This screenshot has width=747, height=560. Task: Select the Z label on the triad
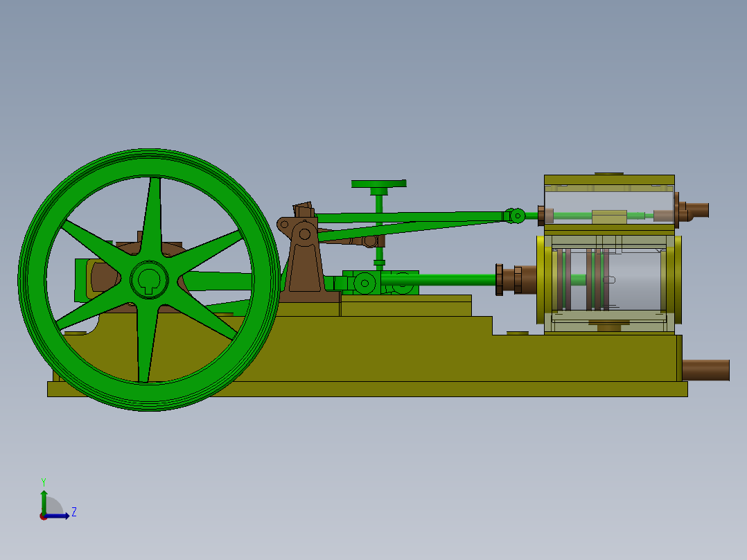[x=74, y=511]
